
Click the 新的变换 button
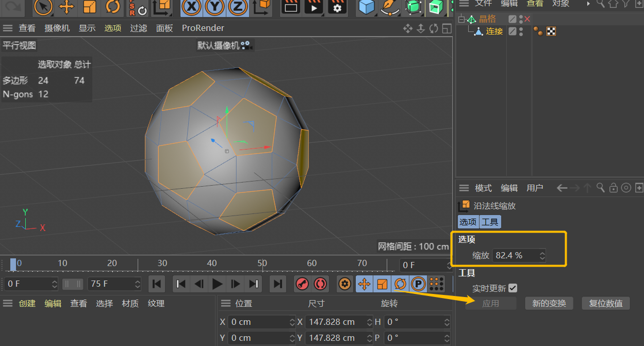549,303
